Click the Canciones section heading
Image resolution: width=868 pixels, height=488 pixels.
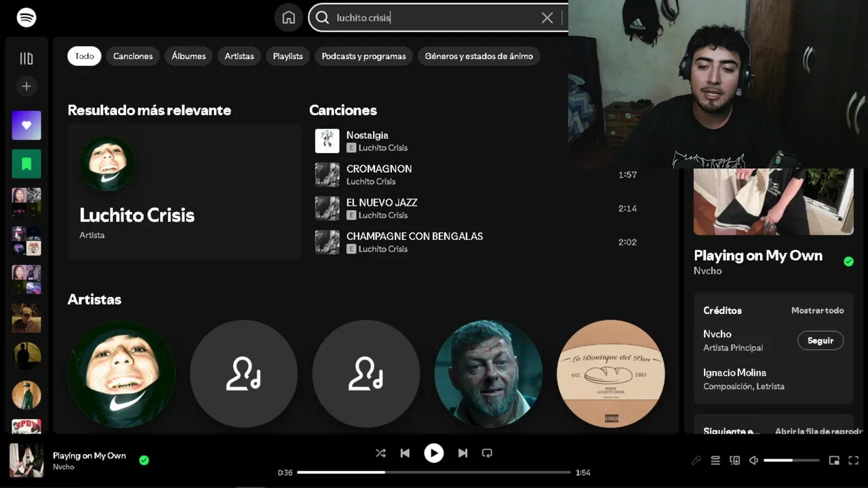[x=343, y=110]
